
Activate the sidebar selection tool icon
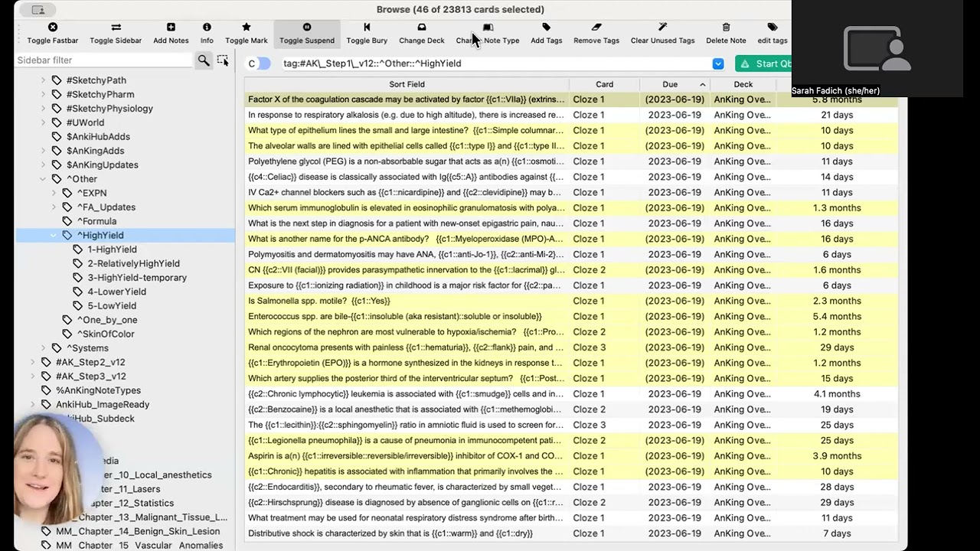tap(223, 60)
